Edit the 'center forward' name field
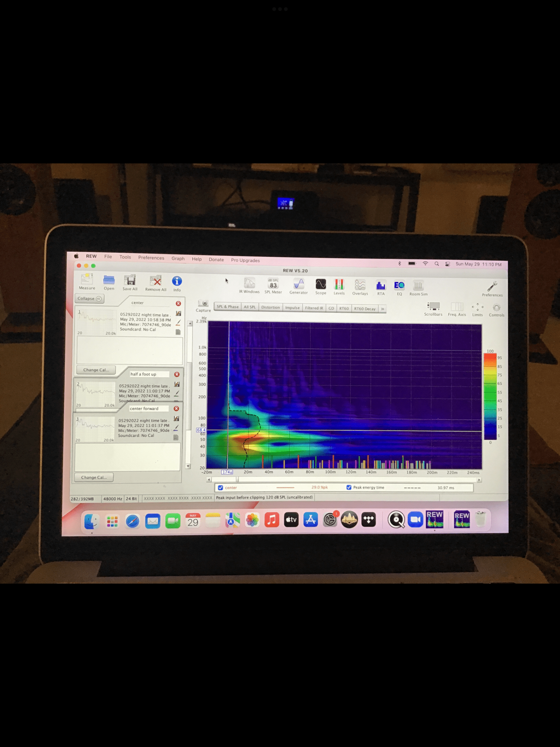 coord(149,409)
